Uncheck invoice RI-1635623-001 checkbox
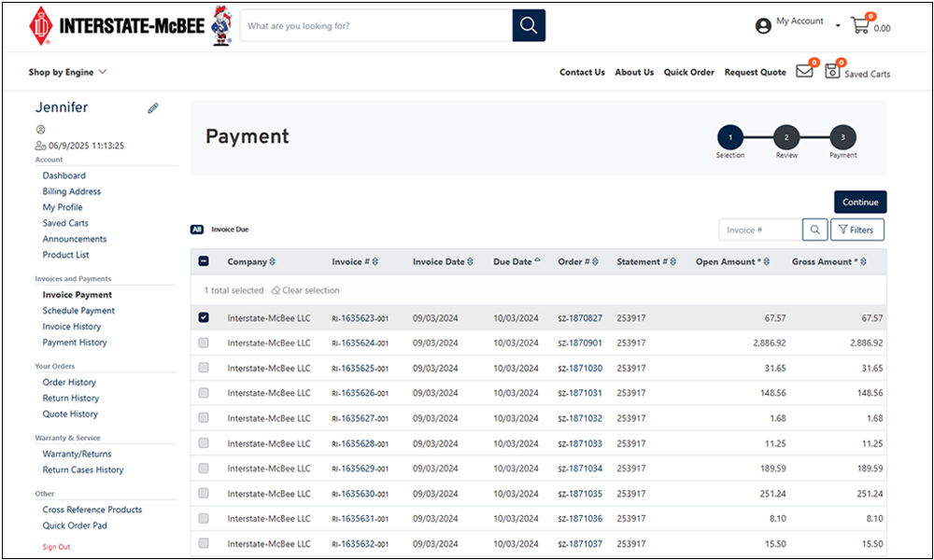 pyautogui.click(x=204, y=317)
